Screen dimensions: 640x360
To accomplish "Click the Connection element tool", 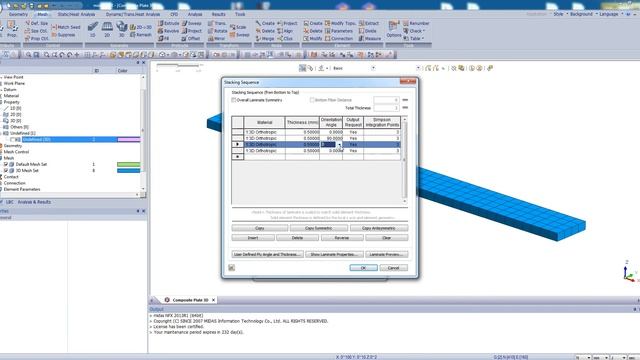I will tap(339, 39).
